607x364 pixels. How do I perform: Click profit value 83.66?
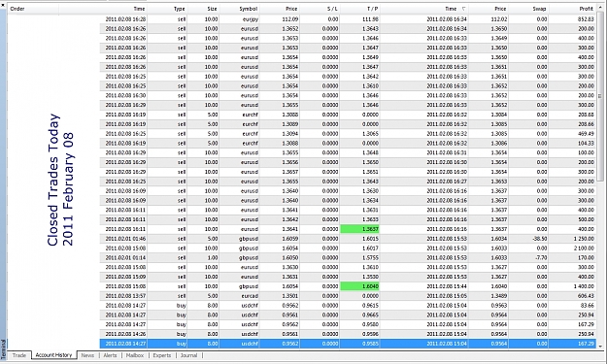pos(587,305)
